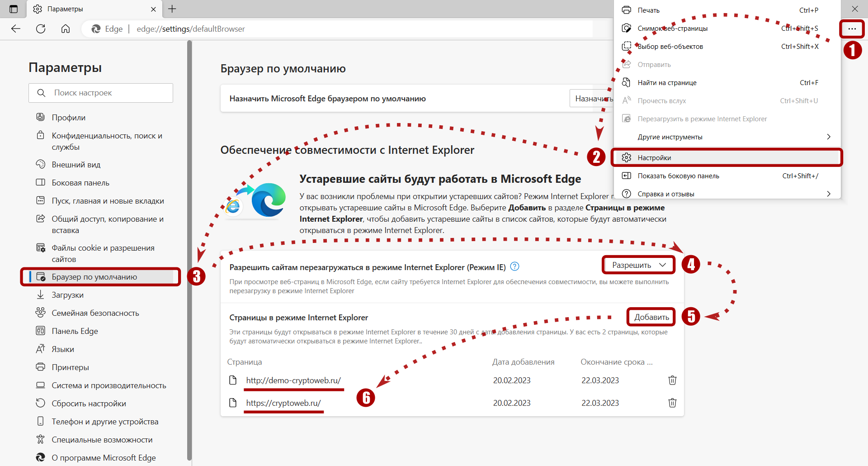Image resolution: width=868 pixels, height=466 pixels.
Task: Click the Языки language icon
Action: 41,349
